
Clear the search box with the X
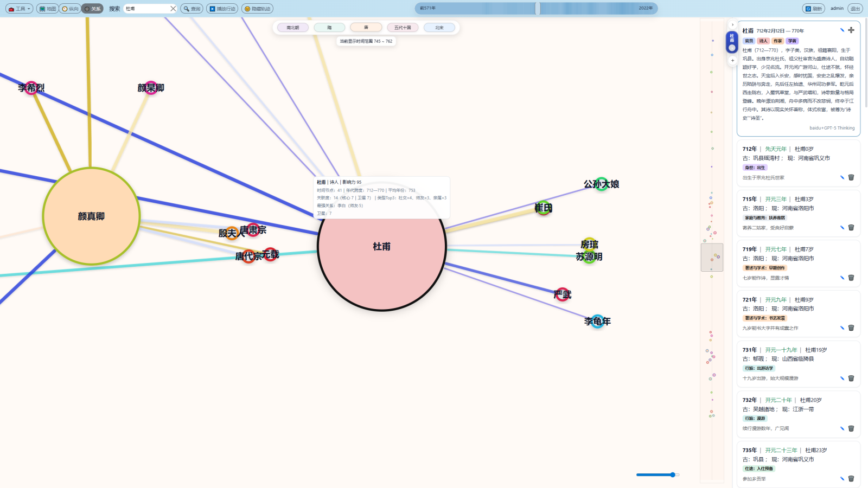pyautogui.click(x=173, y=9)
